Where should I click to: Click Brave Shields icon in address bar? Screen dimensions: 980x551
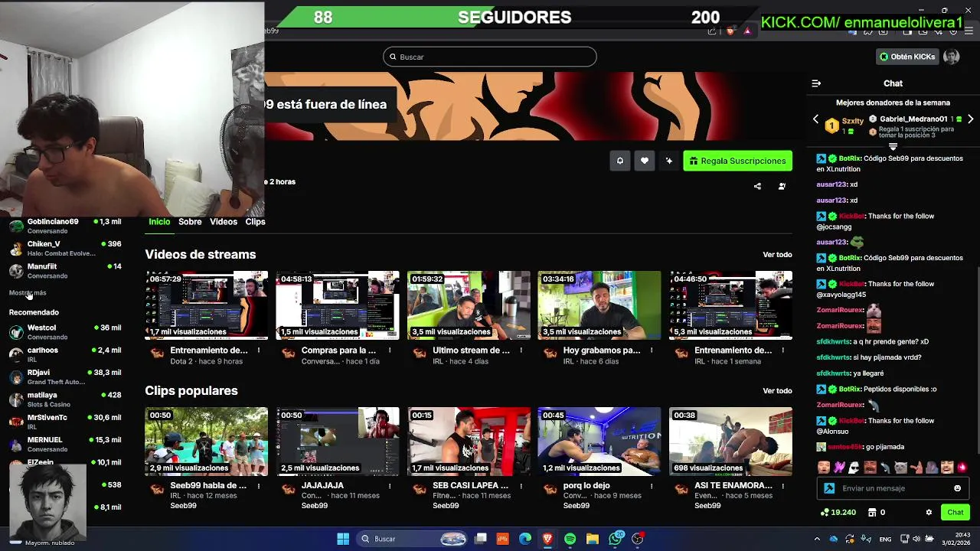click(x=730, y=31)
